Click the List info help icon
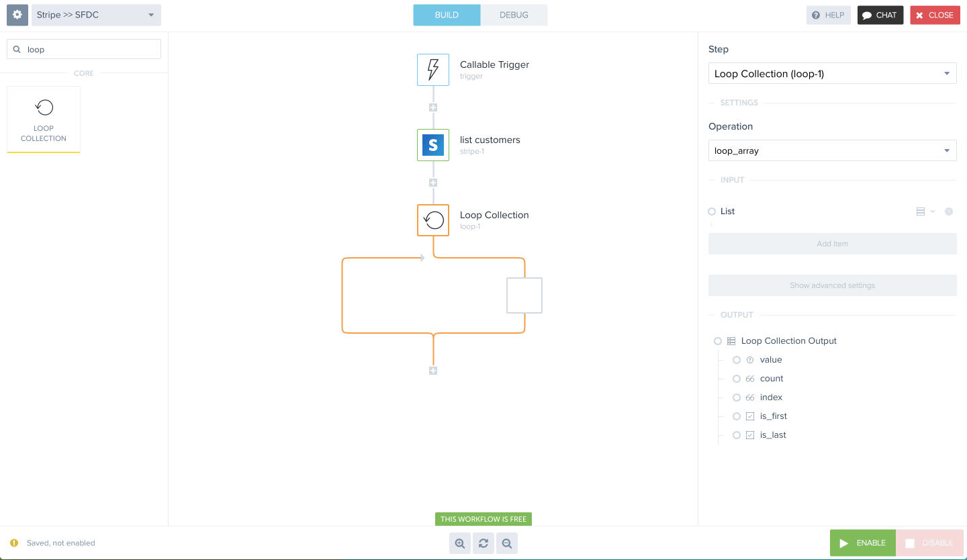 point(949,212)
